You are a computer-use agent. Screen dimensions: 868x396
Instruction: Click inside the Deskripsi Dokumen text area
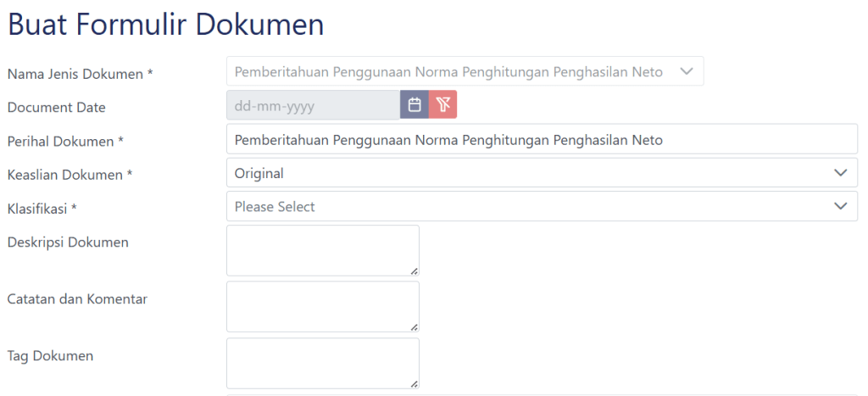[x=322, y=249]
